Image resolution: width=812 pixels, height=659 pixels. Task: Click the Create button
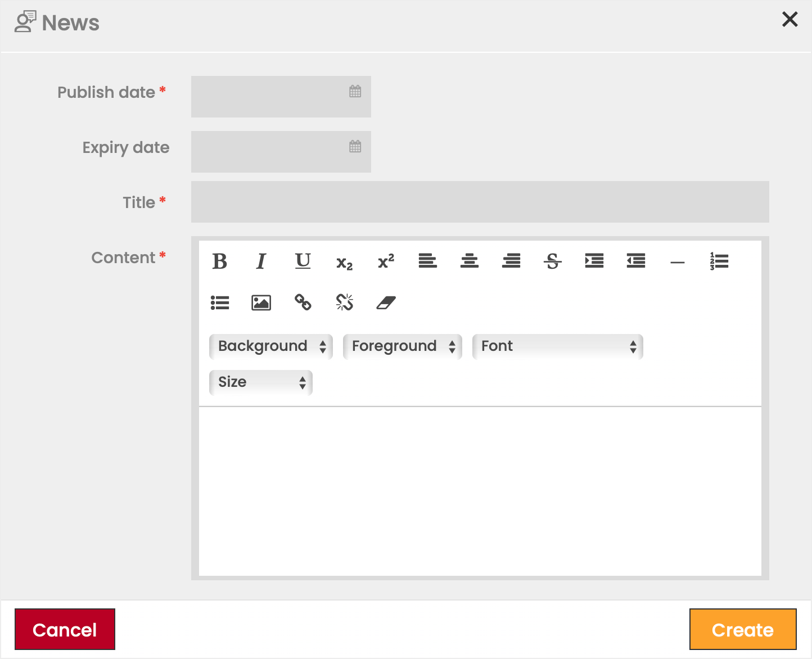tap(742, 629)
